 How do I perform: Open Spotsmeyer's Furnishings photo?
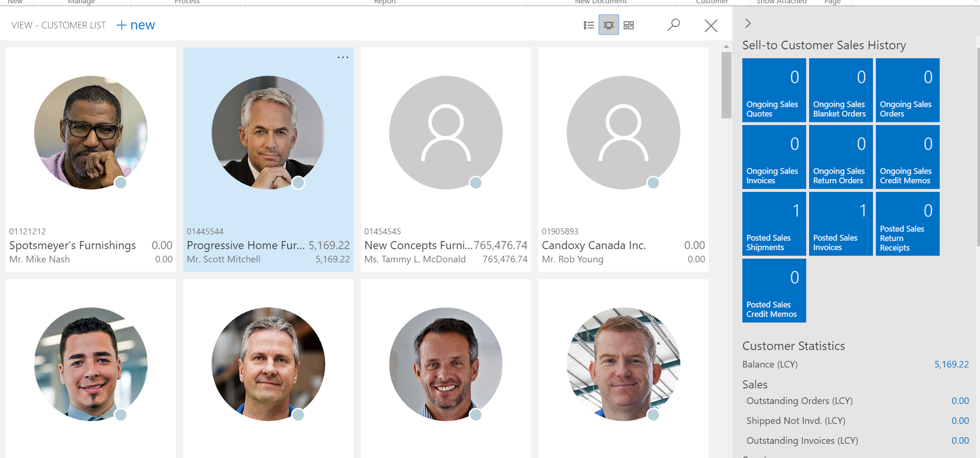click(x=91, y=132)
